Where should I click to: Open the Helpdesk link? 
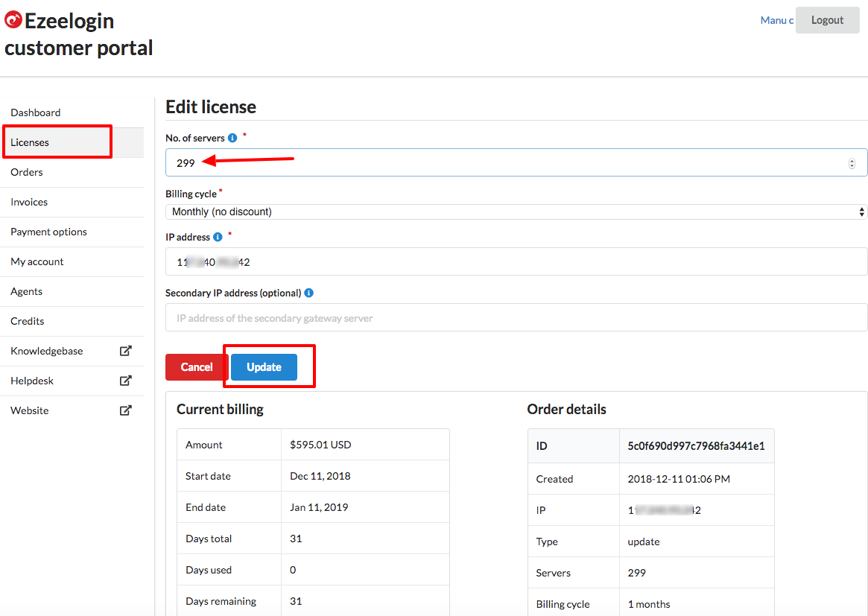(x=72, y=381)
